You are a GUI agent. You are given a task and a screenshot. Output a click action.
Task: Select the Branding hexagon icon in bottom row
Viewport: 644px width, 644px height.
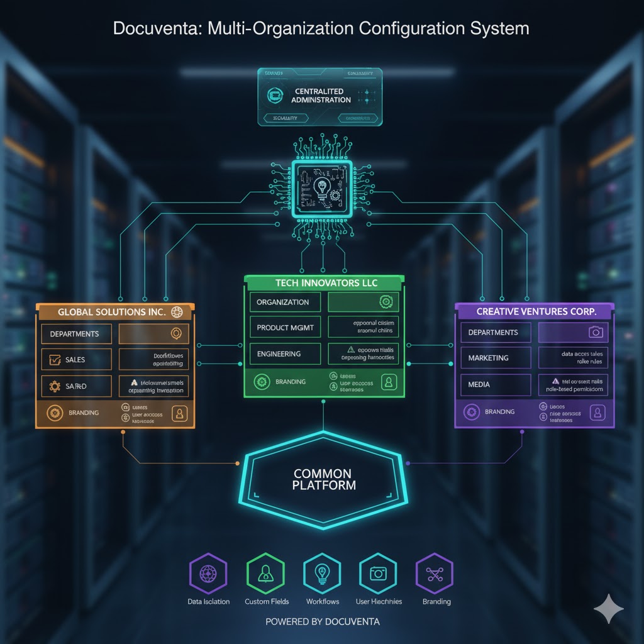(x=435, y=574)
